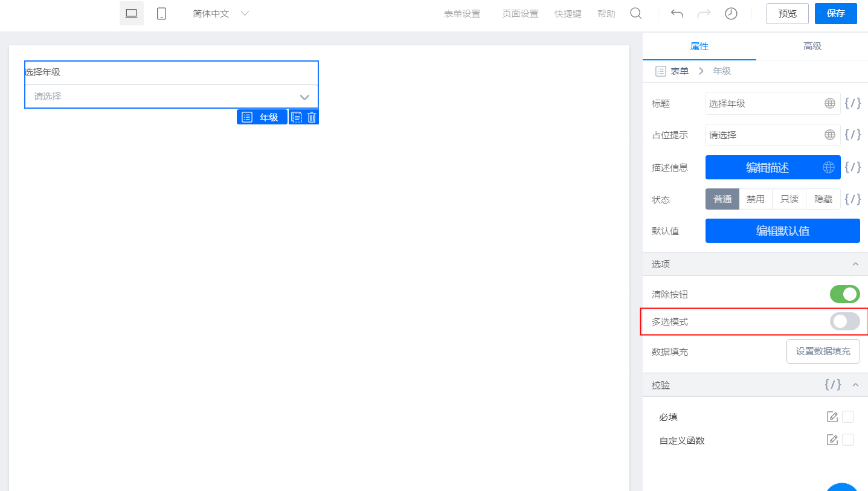This screenshot has width=868, height=491.
Task: Click variable binding icon beside 状态
Action: 852,199
